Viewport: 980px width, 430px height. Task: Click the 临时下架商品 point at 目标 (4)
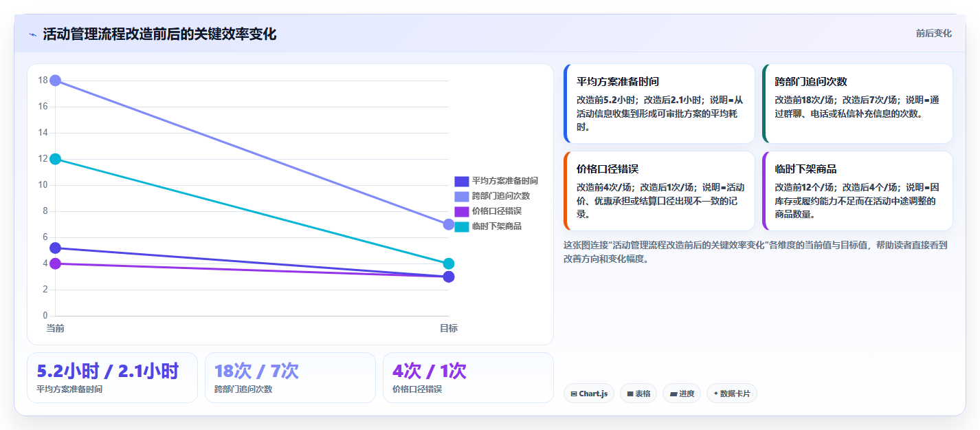(x=449, y=264)
